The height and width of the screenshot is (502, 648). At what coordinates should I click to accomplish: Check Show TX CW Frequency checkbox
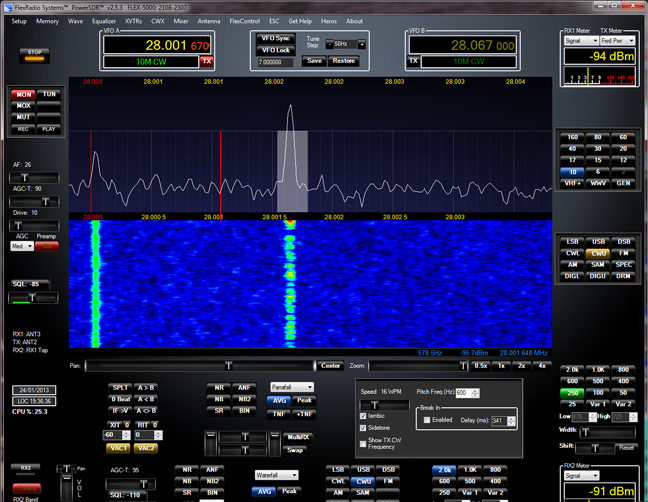pyautogui.click(x=363, y=444)
